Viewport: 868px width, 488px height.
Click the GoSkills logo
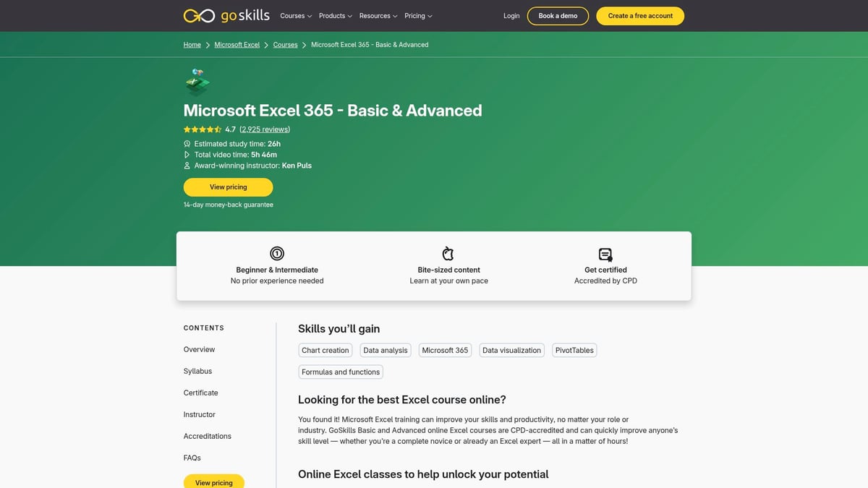[x=225, y=15]
